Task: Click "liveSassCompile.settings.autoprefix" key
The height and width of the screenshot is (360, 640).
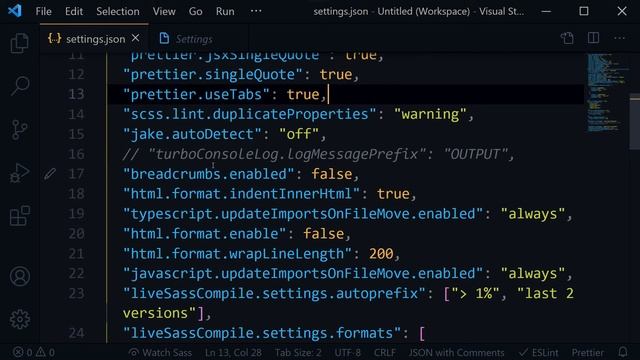Action: click(274, 293)
